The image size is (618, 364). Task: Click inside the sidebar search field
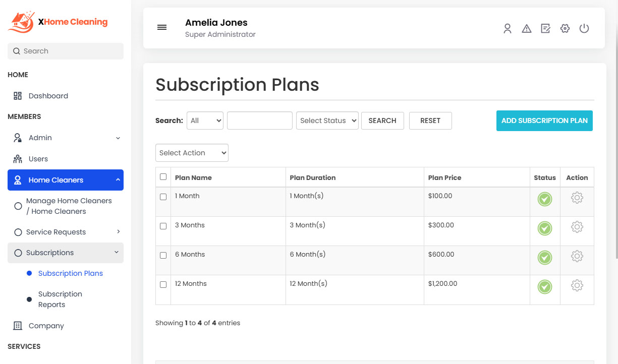pyautogui.click(x=65, y=51)
